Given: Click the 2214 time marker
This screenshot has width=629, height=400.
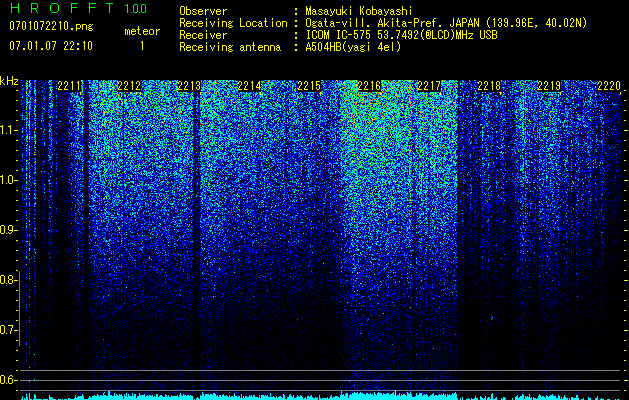Looking at the screenshot, I should tap(249, 86).
